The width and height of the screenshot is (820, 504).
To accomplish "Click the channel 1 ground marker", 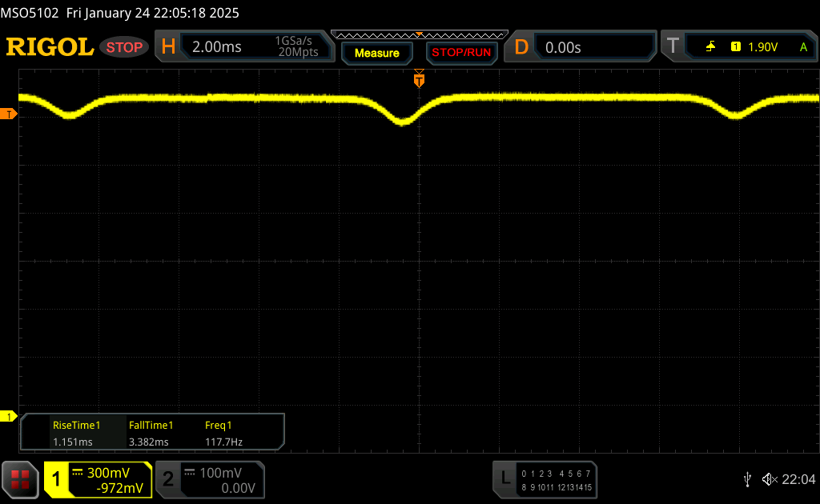I will pyautogui.click(x=8, y=416).
